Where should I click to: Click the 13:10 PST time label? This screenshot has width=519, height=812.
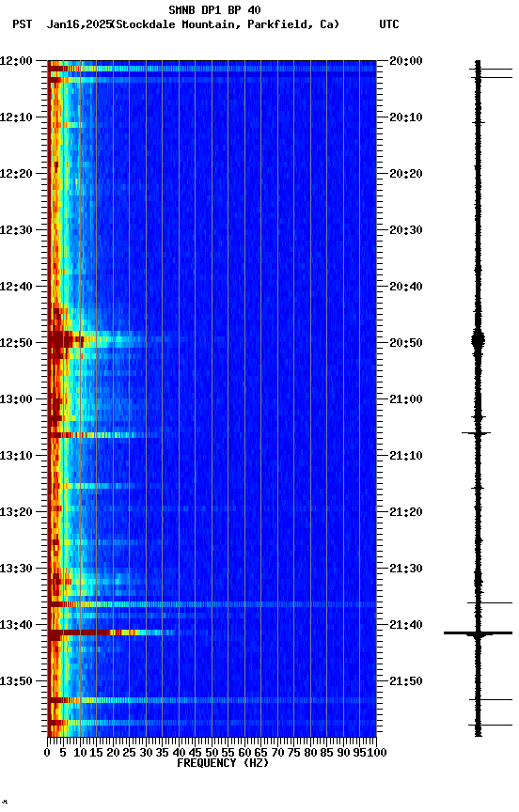click(x=16, y=456)
